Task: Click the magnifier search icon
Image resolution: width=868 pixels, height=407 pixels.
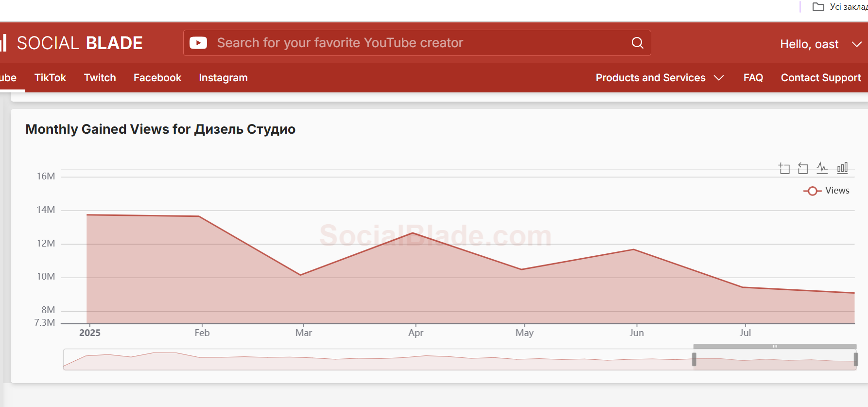Action: pos(638,43)
